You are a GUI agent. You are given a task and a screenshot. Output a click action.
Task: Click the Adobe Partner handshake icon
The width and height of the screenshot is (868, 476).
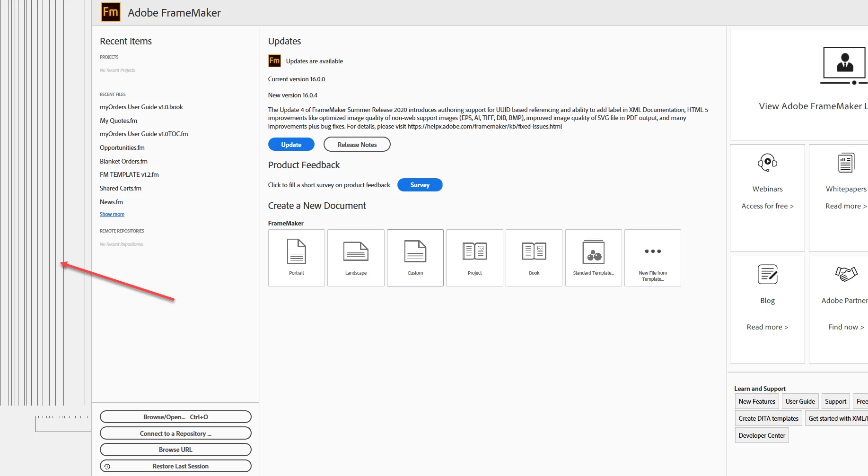[846, 274]
